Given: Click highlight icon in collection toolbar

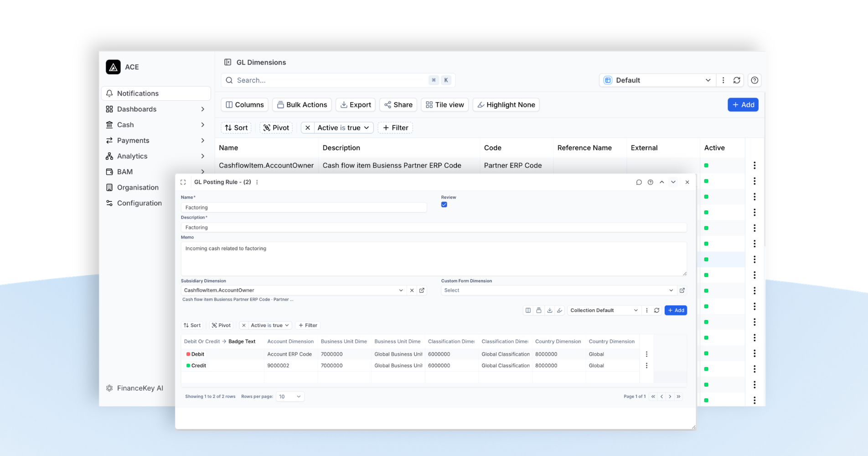Looking at the screenshot, I should [560, 311].
